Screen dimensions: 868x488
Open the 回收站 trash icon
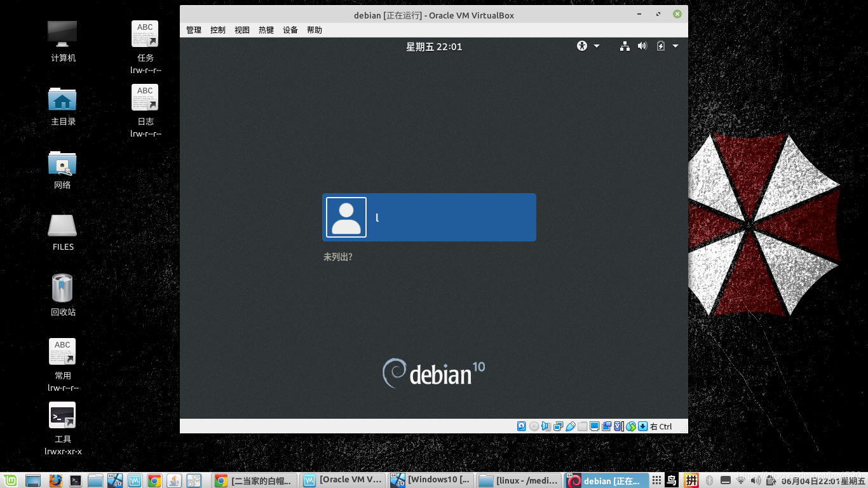63,295
